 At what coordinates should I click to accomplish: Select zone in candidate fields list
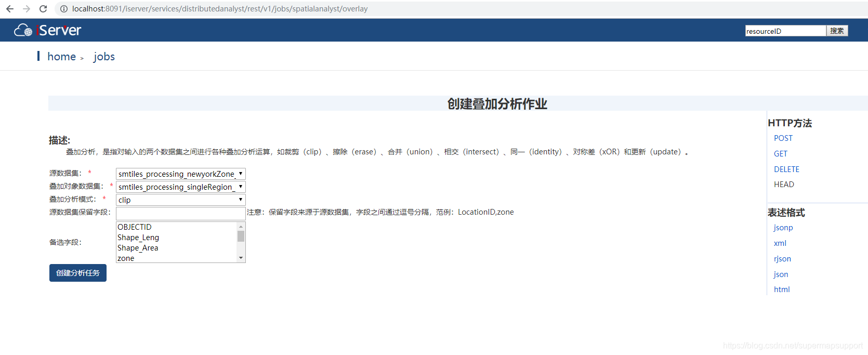(177, 258)
